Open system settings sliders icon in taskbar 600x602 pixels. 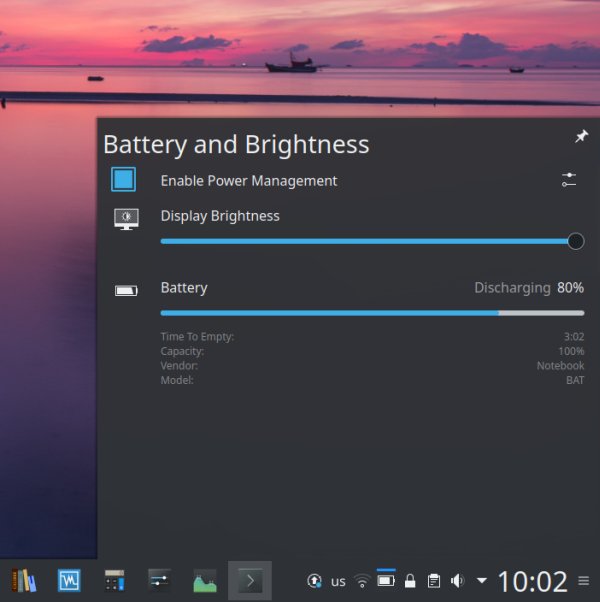[x=159, y=580]
